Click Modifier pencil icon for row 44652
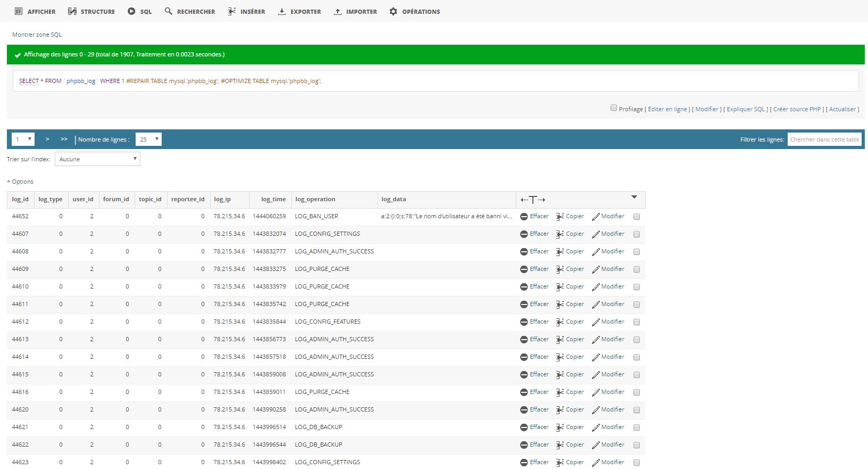Screen dimensions: 868x469 tap(596, 217)
